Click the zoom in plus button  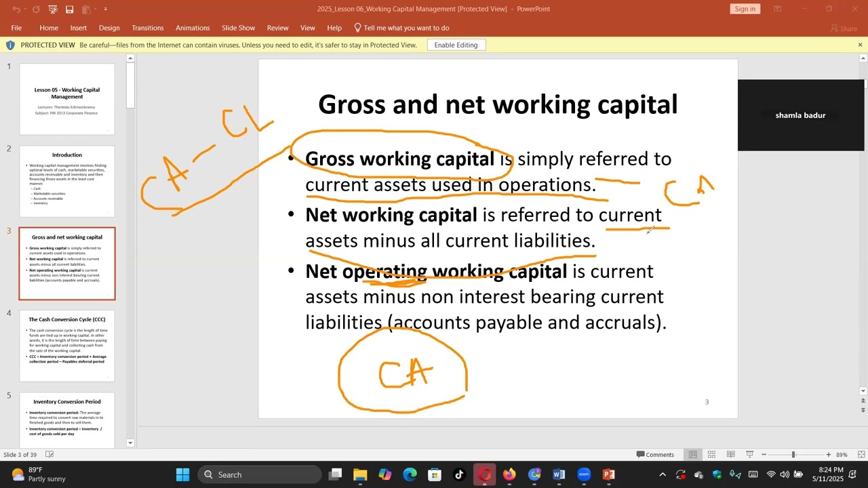(828, 455)
